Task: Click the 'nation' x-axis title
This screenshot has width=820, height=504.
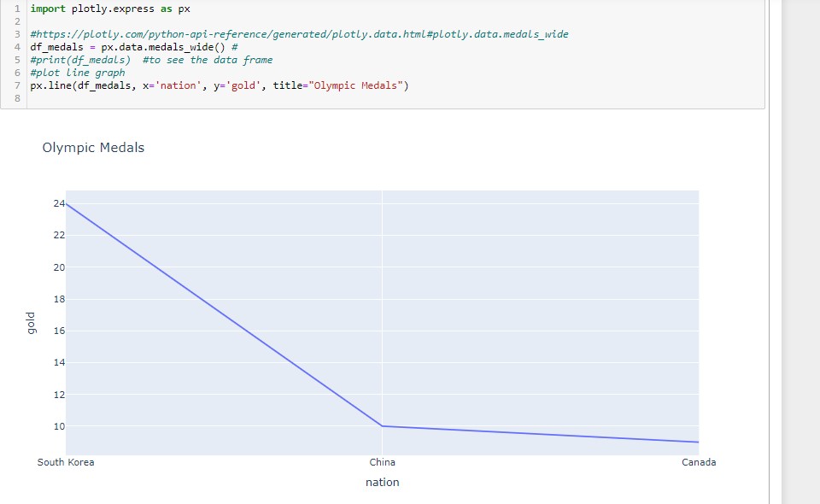Action: point(382,482)
